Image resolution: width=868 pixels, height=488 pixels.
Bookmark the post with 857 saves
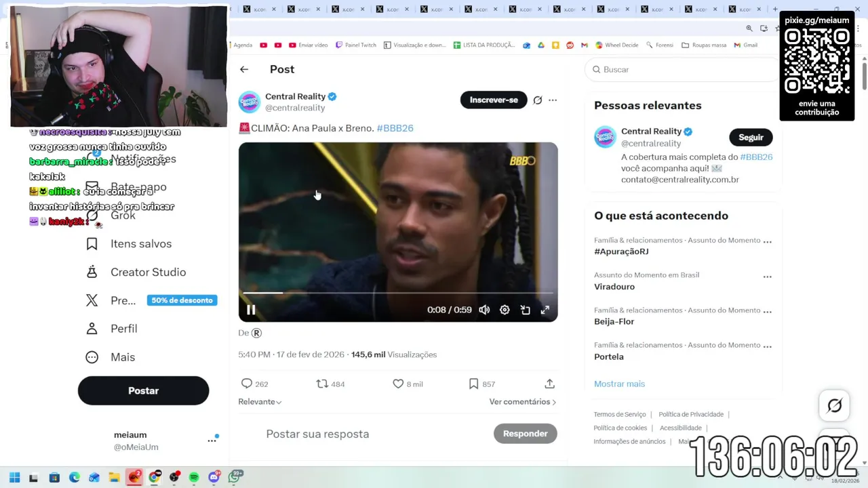click(x=473, y=384)
